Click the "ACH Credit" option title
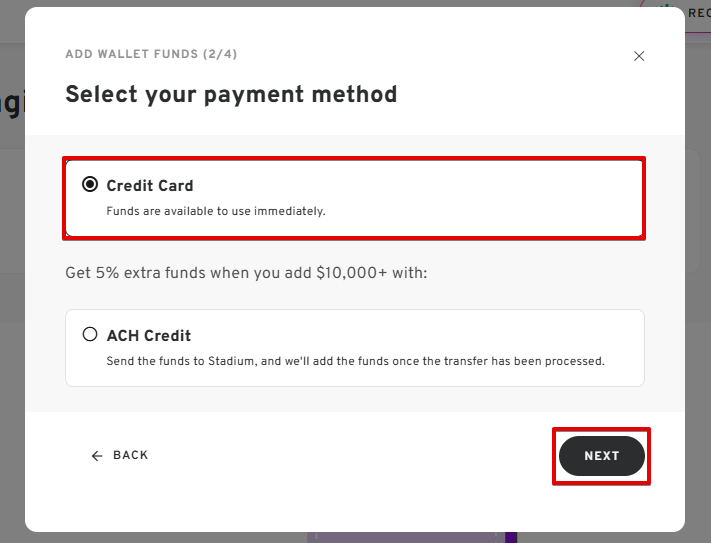This screenshot has height=543, width=711. point(149,335)
